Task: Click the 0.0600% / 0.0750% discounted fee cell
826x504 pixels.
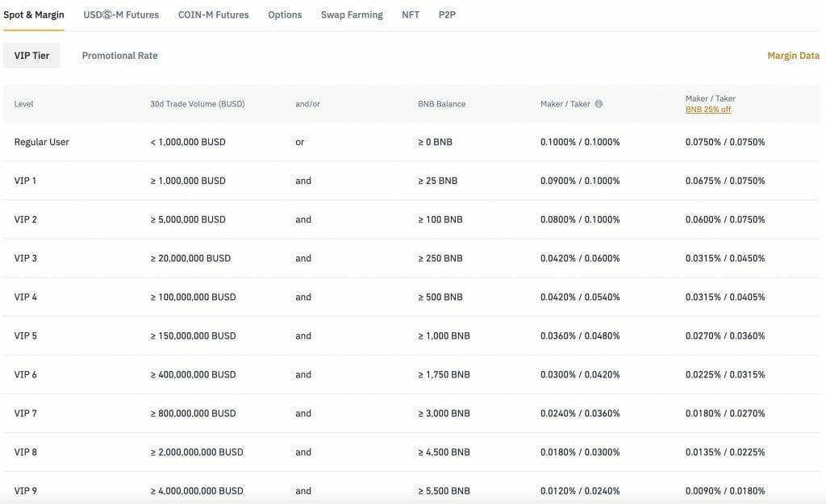Action: (725, 219)
